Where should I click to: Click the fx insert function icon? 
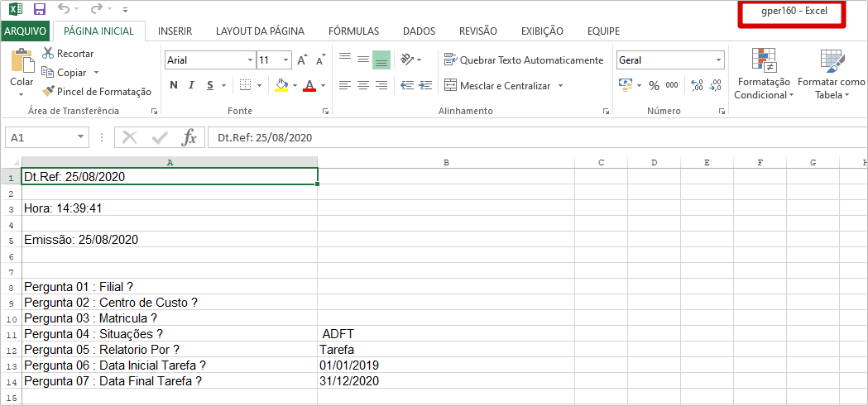coord(189,137)
